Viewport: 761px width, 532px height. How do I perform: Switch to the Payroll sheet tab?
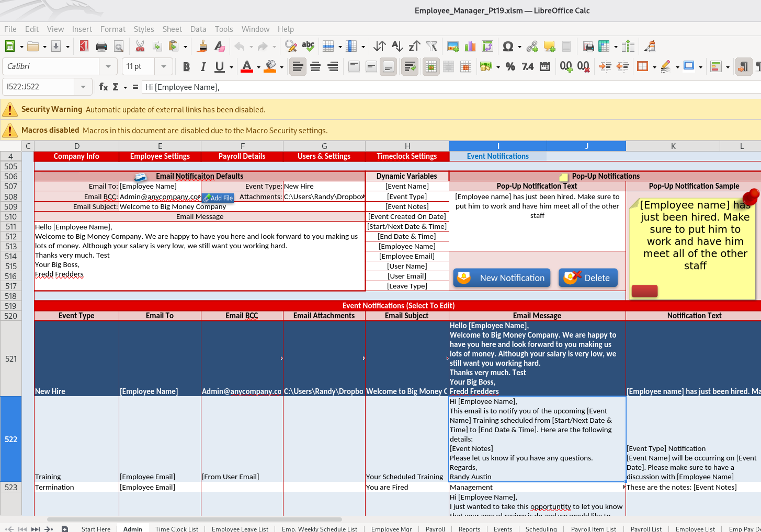click(x=435, y=529)
